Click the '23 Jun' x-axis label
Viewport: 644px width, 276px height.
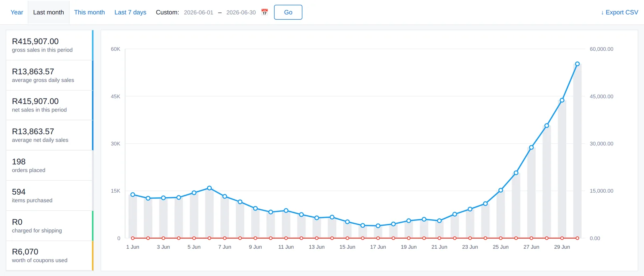point(470,247)
